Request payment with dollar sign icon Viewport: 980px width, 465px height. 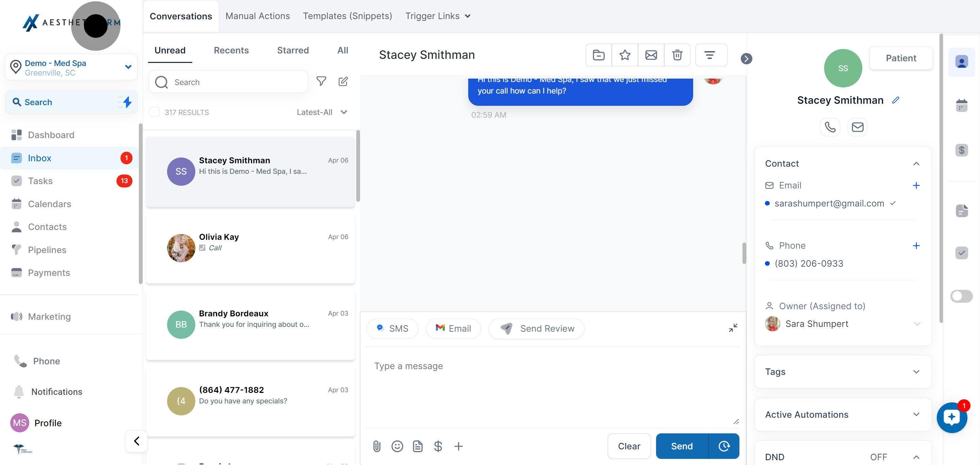(438, 446)
